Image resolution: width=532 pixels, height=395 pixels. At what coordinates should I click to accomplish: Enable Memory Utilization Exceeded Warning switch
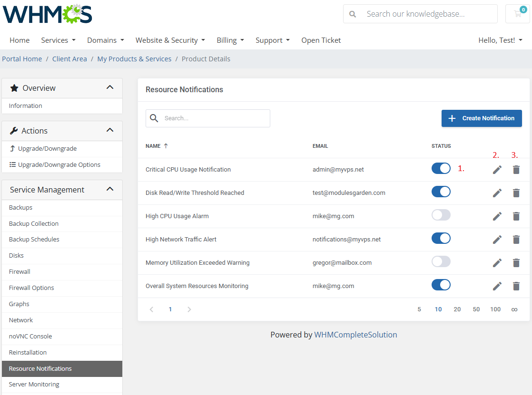click(441, 261)
